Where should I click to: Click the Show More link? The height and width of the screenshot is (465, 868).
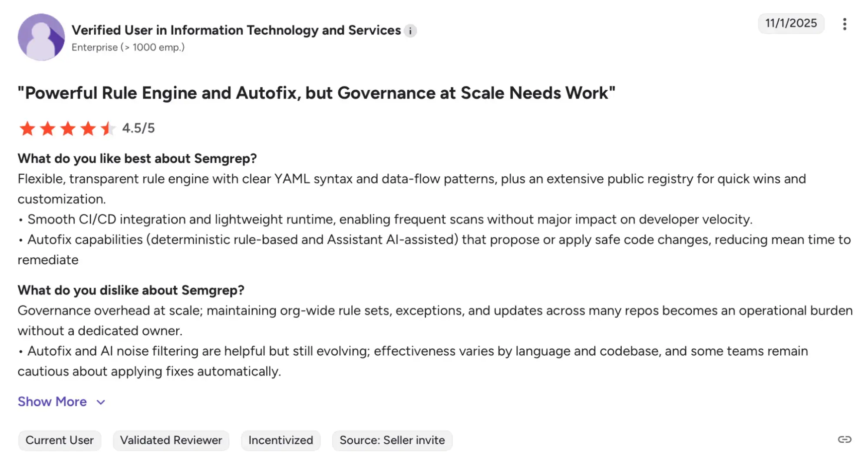[x=52, y=402]
